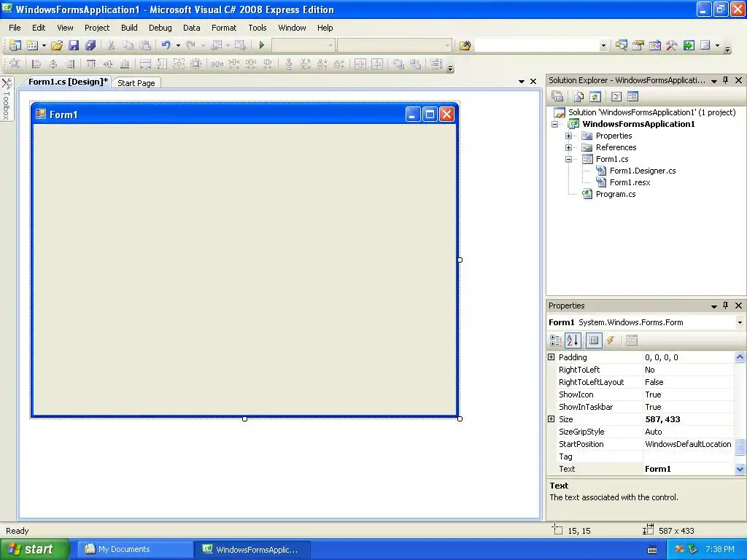Open Solution Explorer from the main toolbar

(622, 45)
